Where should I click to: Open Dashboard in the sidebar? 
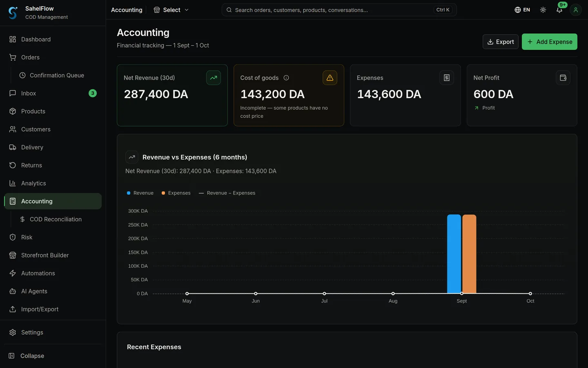click(x=53, y=39)
